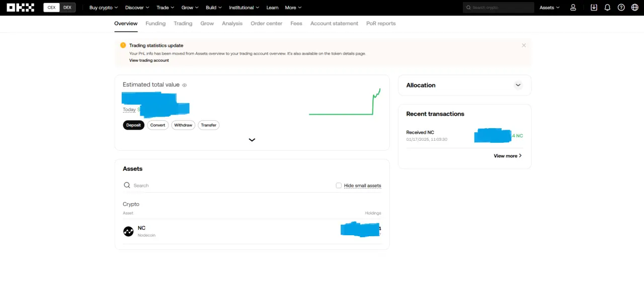Screen dimensions: 644x285
Task: Open the More dropdown menu
Action: (293, 8)
